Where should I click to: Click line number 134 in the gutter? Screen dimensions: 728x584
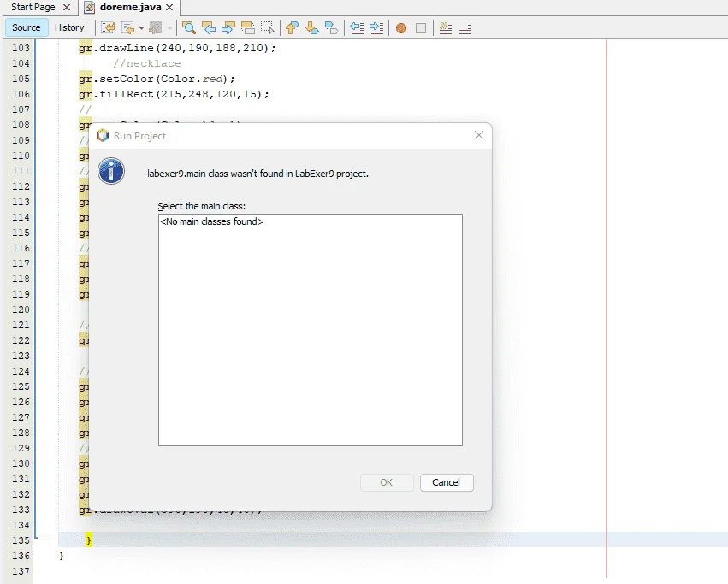click(x=21, y=525)
